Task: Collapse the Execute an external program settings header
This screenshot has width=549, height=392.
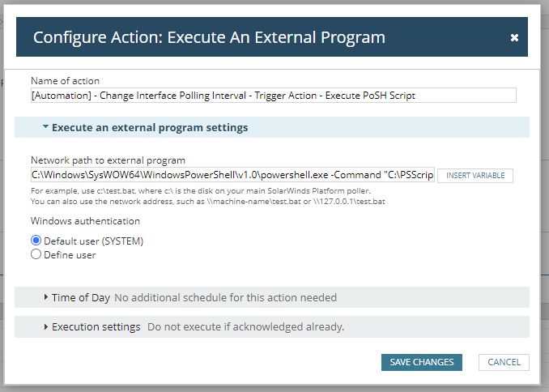Action: [150, 128]
